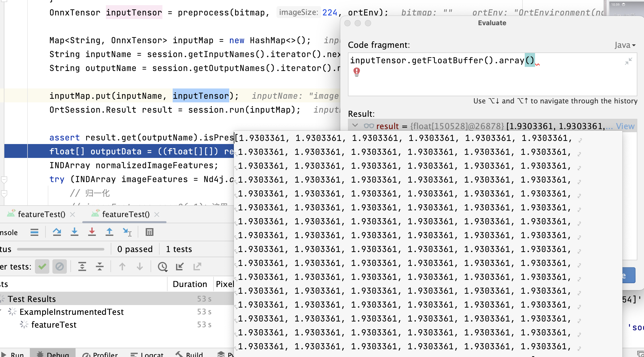
Task: Select featureTest in the test results tree
Action: click(x=53, y=325)
